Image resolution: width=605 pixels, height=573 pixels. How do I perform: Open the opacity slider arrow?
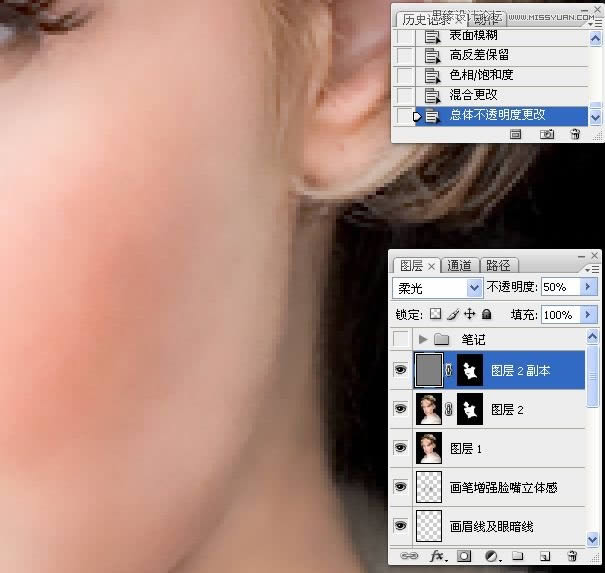click(587, 288)
